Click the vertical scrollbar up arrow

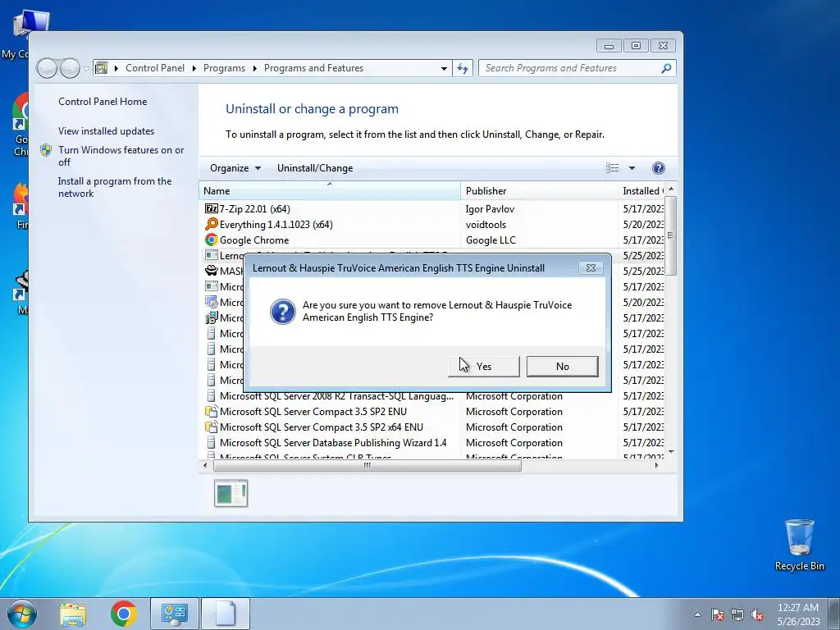(x=671, y=189)
